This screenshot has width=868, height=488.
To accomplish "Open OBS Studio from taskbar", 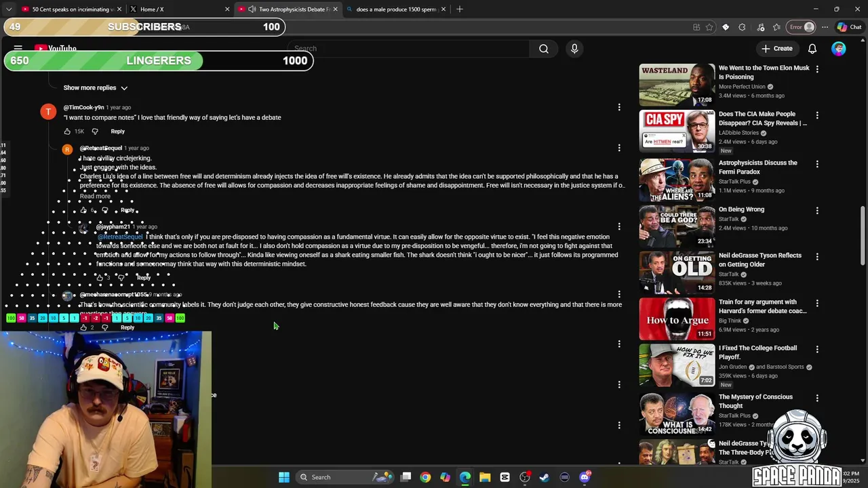I will coord(525,477).
